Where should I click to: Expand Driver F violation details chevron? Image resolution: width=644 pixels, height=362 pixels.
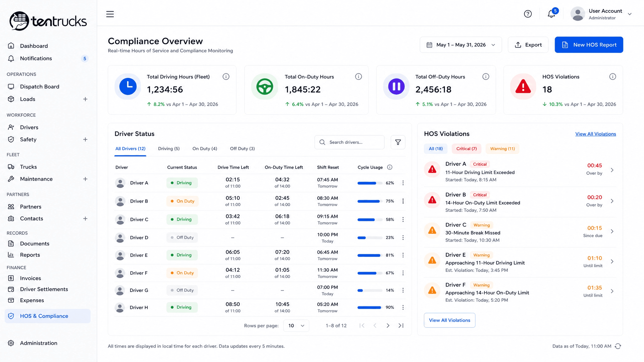612,291
